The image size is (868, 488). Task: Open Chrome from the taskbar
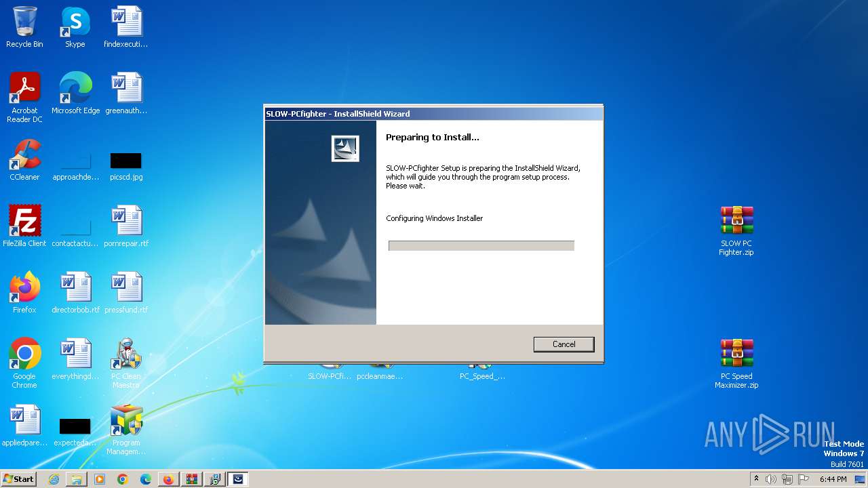[123, 479]
